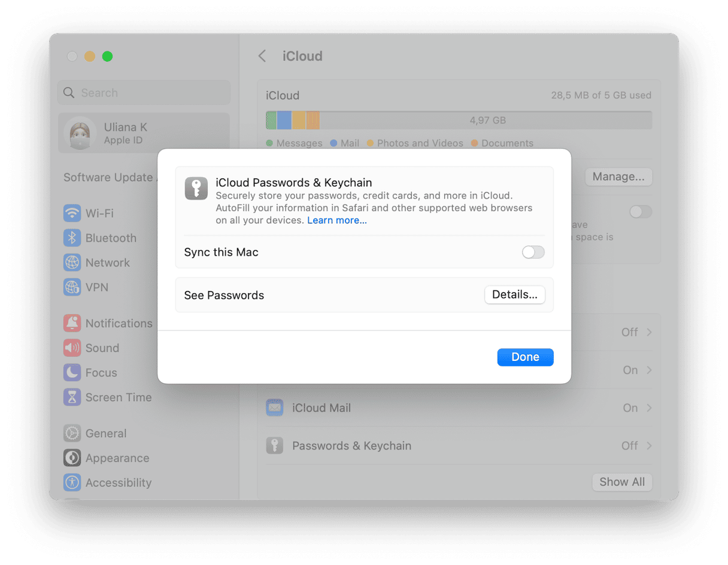728x565 pixels.
Task: Select Network in the sidebar
Action: point(107,262)
